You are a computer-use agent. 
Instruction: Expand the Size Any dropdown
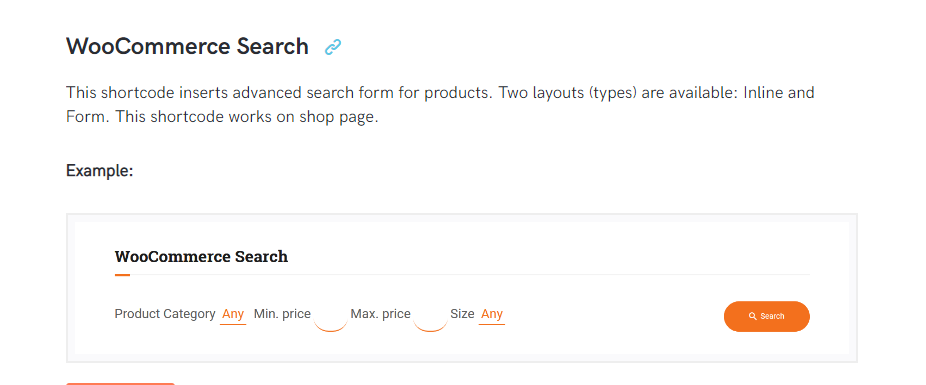point(491,315)
